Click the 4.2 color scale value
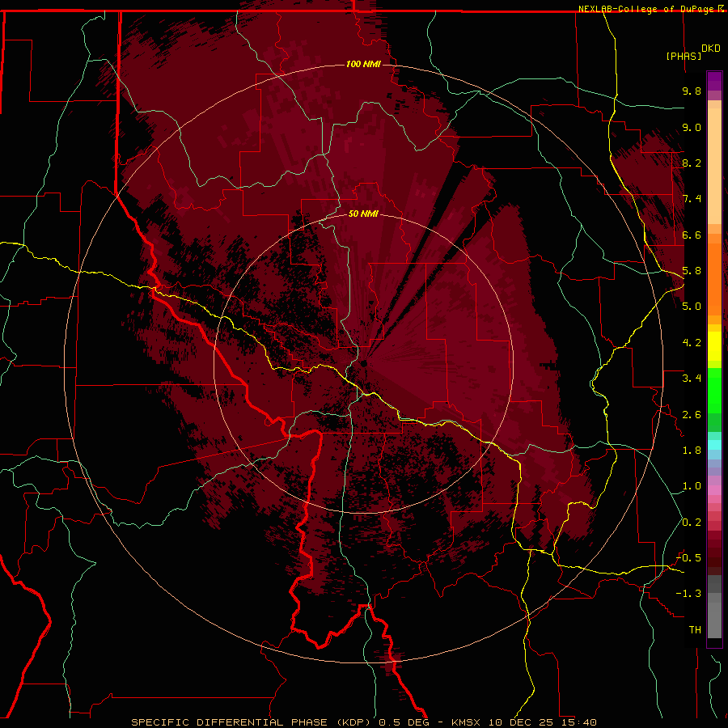This screenshot has width=728, height=728. pos(692,343)
